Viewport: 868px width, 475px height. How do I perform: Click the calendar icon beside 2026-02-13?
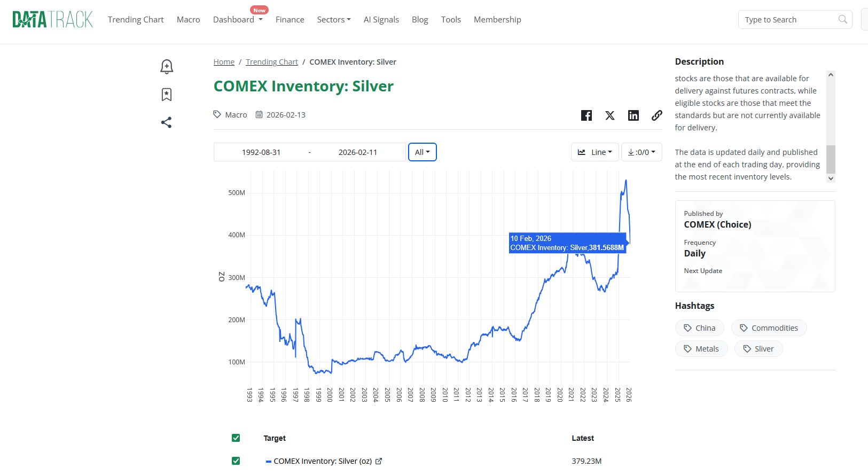click(x=259, y=114)
